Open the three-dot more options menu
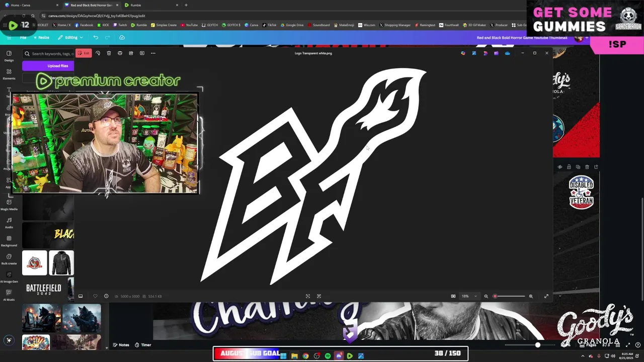The height and width of the screenshot is (362, 644). click(x=153, y=53)
